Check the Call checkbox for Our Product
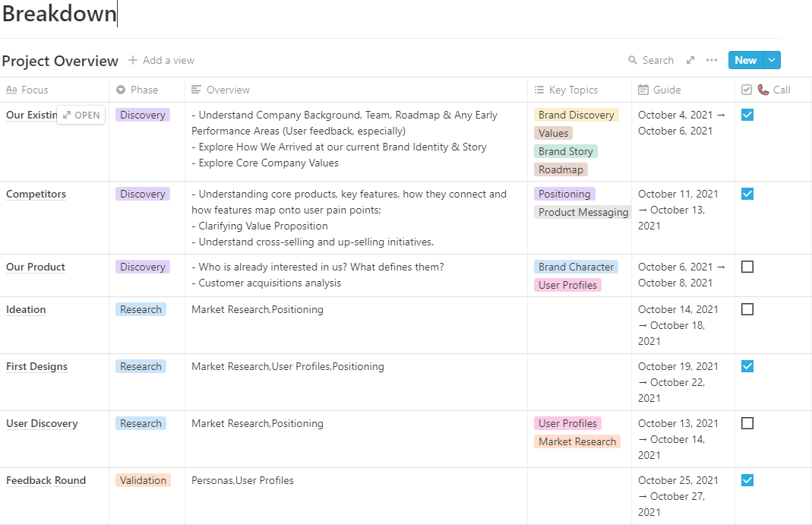Viewport: 812px width, 525px height. pos(747,267)
